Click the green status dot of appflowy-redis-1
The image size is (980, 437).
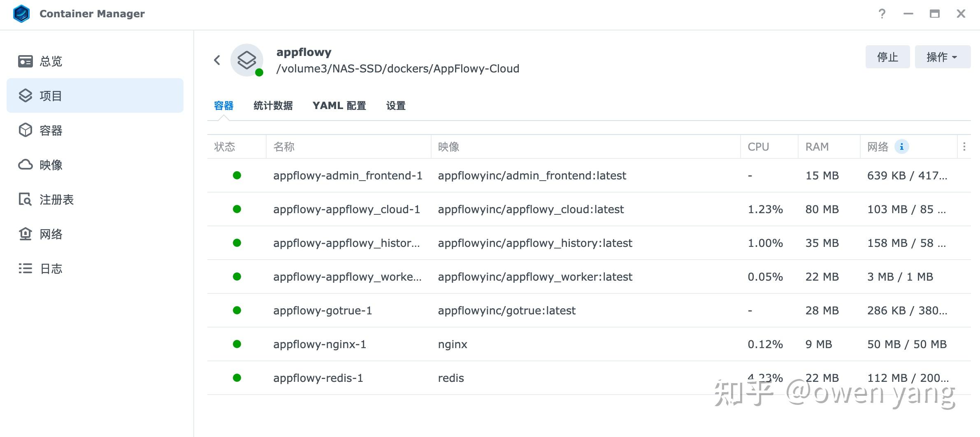click(237, 377)
